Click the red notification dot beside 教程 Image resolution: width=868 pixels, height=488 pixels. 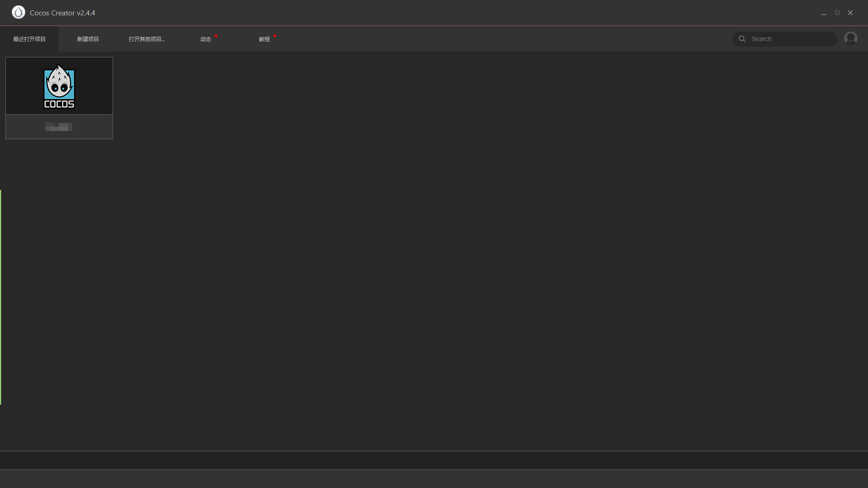pos(275,35)
